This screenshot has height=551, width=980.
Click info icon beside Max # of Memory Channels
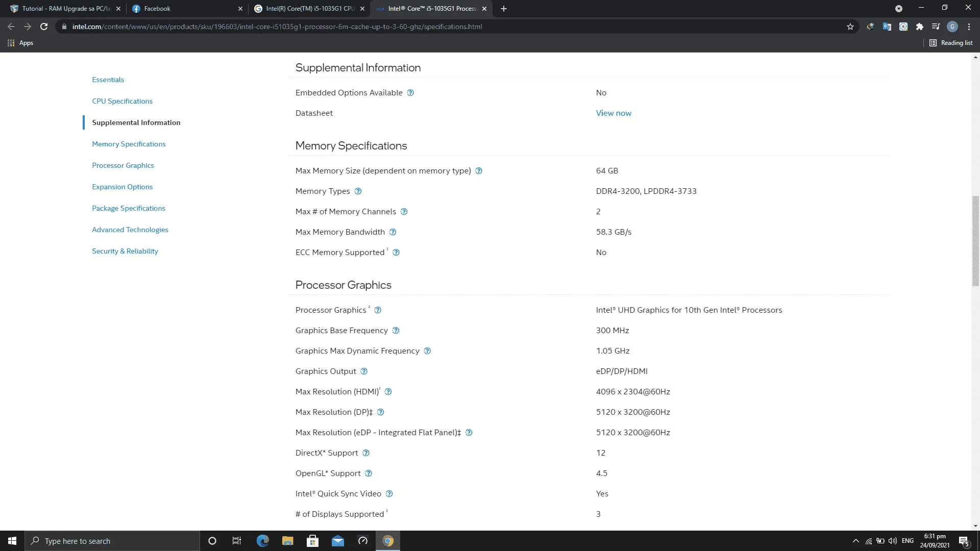(x=404, y=212)
